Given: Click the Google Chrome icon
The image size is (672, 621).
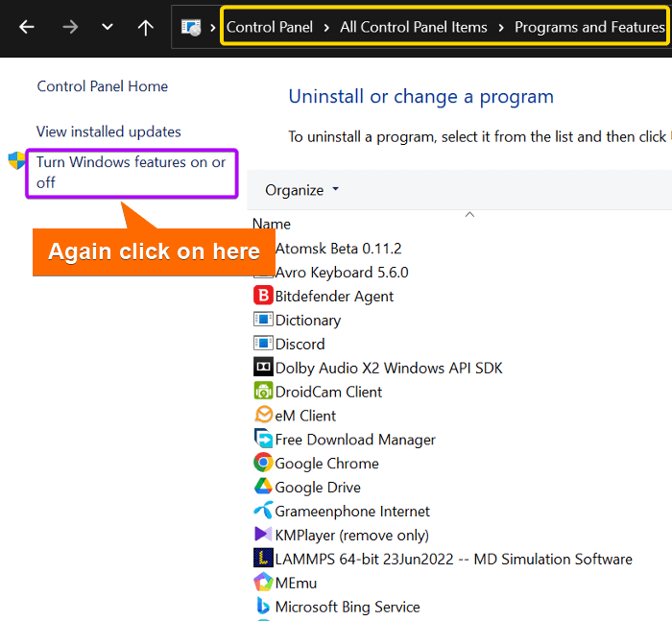Looking at the screenshot, I should (263, 463).
